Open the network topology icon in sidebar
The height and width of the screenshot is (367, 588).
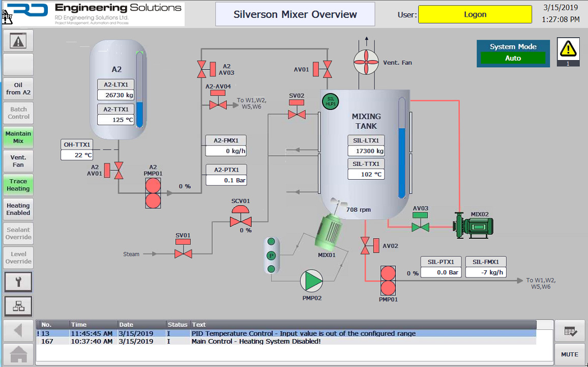click(x=18, y=306)
